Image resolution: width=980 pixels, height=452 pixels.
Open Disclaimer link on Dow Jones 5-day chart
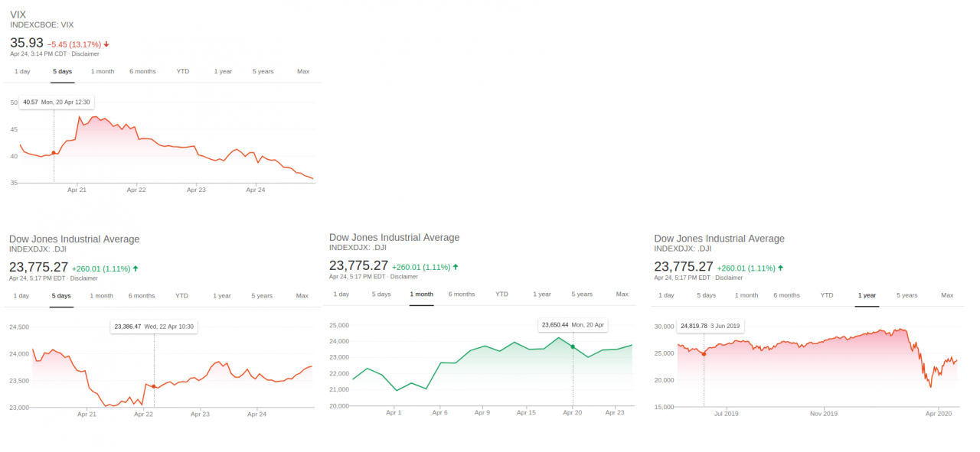point(84,278)
